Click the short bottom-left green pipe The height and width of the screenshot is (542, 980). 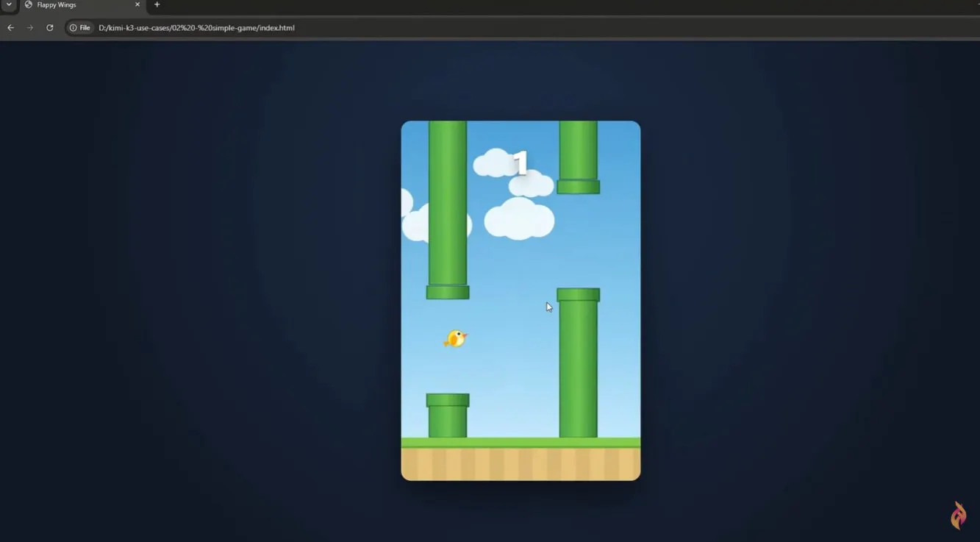tap(448, 416)
